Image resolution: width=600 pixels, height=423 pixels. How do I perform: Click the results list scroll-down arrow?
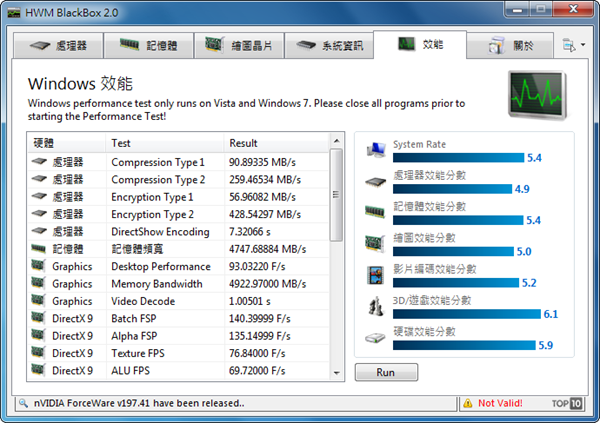tap(336, 373)
